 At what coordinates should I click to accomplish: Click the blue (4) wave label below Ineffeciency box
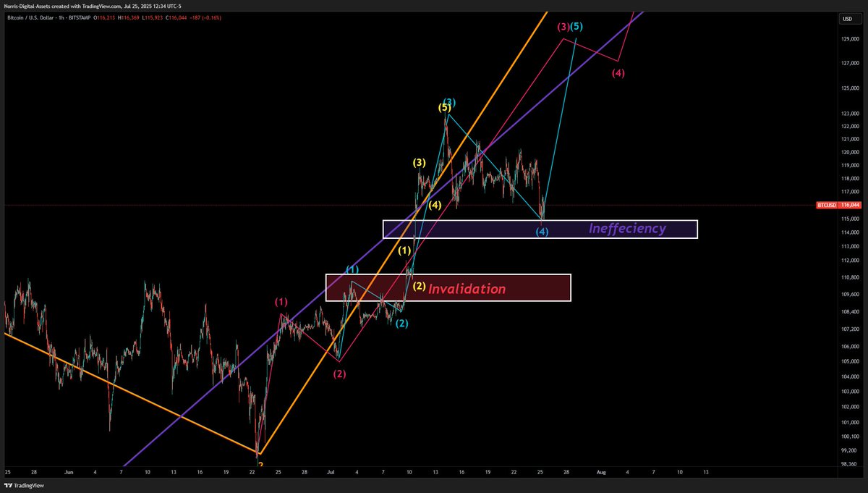point(542,232)
